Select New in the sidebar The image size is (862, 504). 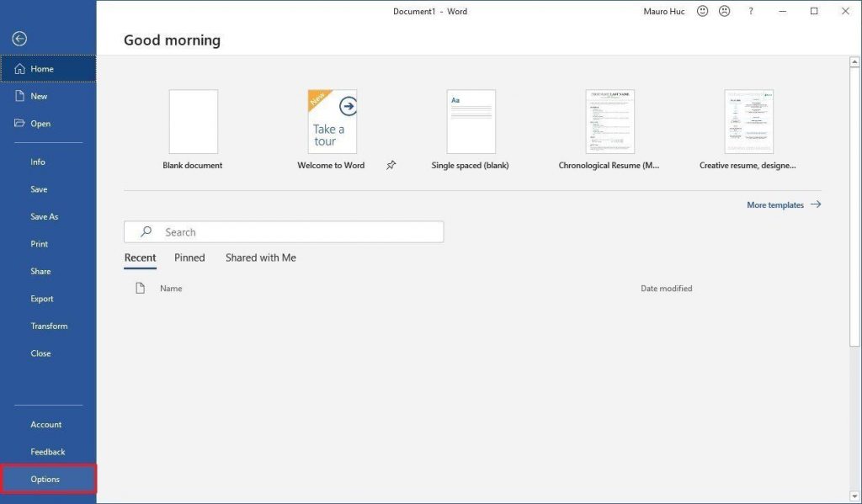point(48,96)
